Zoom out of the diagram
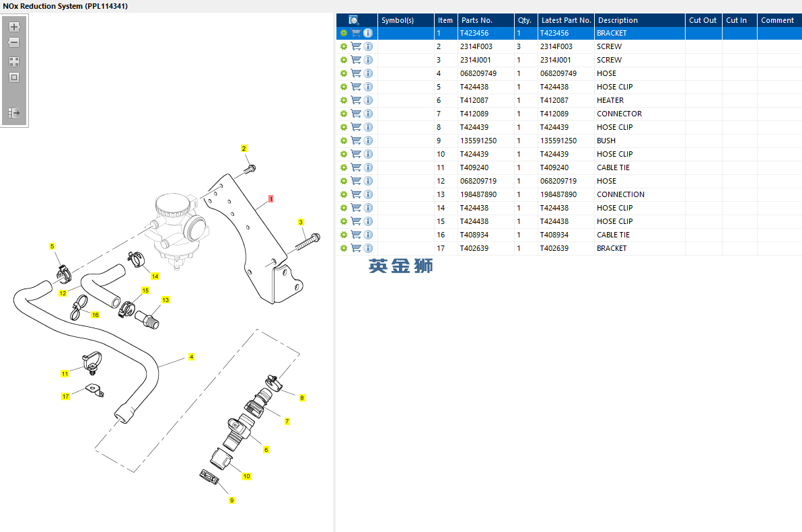 [x=14, y=42]
